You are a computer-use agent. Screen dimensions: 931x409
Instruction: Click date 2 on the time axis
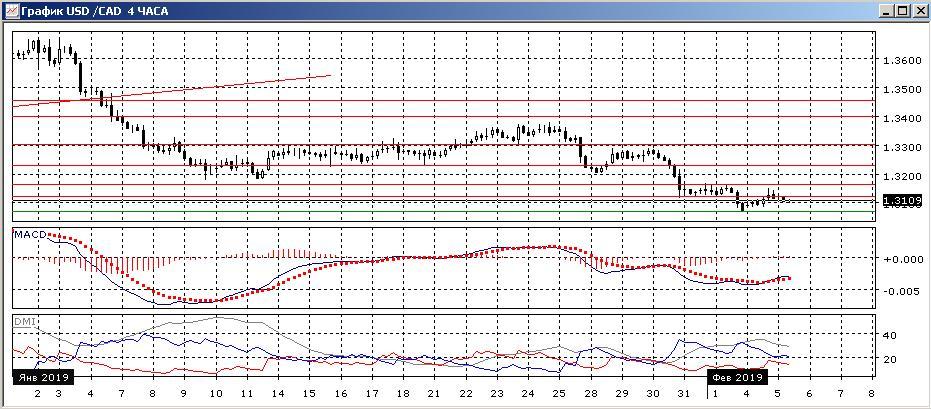pos(37,394)
